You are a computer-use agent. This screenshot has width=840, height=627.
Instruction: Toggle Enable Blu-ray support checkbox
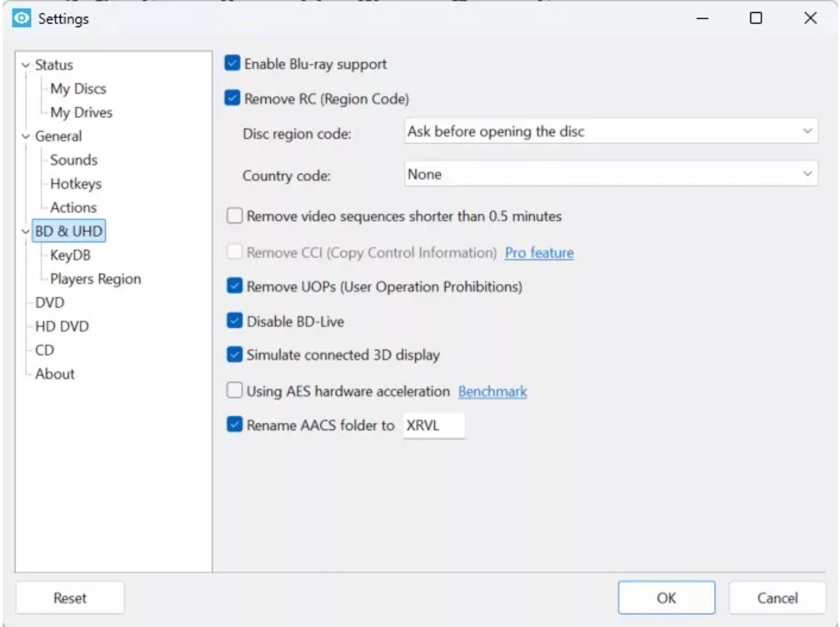(233, 64)
